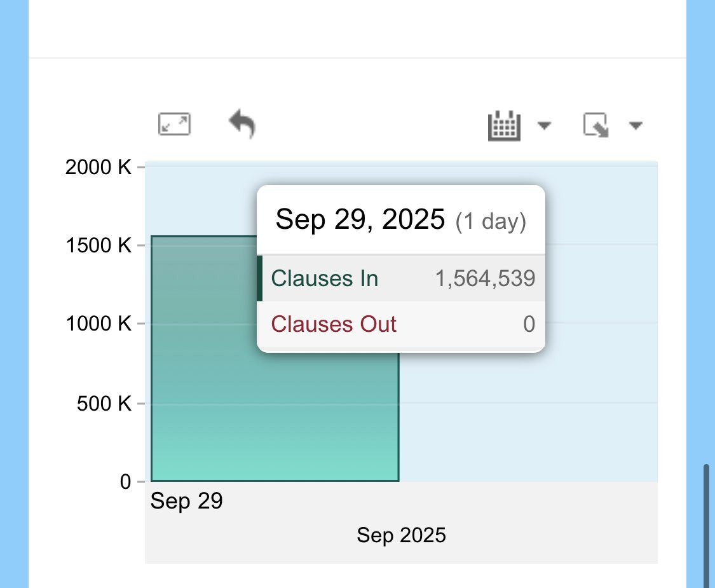Screen dimensions: 715x588
Task: Select the Clauses In tooltip row
Action: coord(401,278)
